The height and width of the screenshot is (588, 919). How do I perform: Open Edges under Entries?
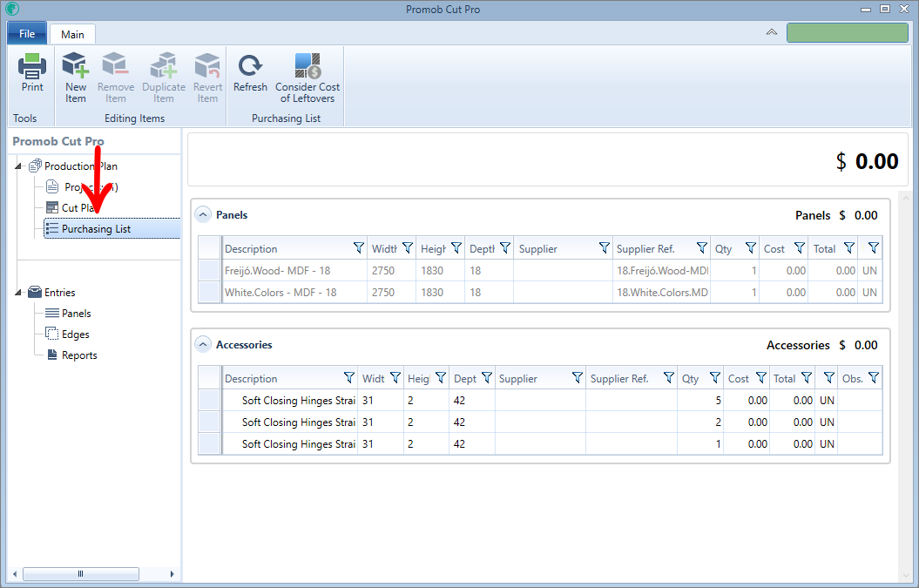click(x=75, y=335)
